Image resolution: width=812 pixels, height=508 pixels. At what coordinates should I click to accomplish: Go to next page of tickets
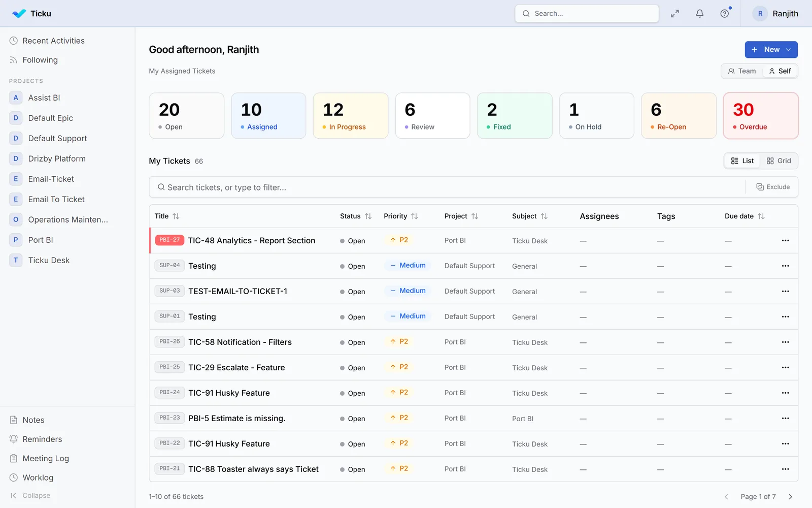790,497
